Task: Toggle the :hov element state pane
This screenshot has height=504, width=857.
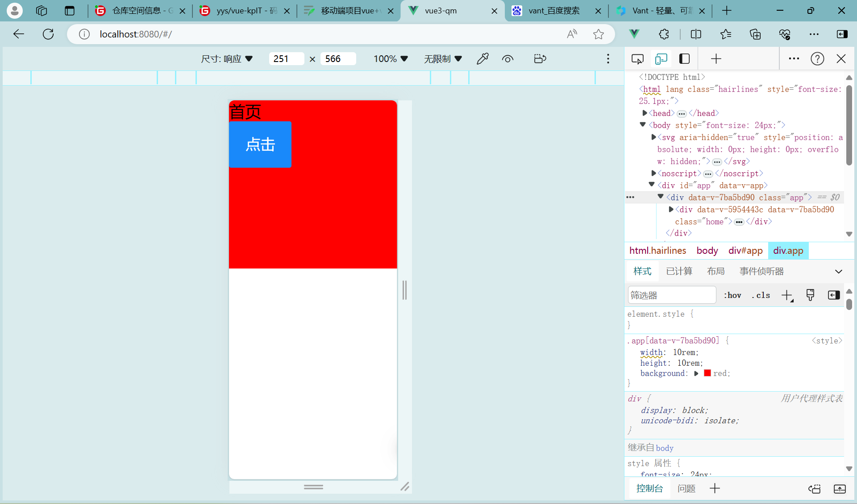Action: point(732,295)
